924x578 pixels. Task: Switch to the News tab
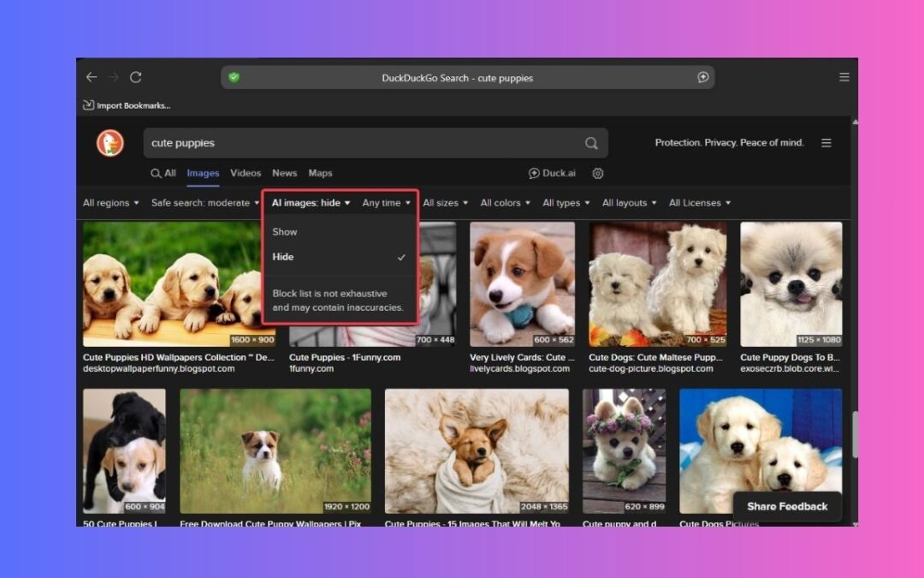(x=284, y=173)
